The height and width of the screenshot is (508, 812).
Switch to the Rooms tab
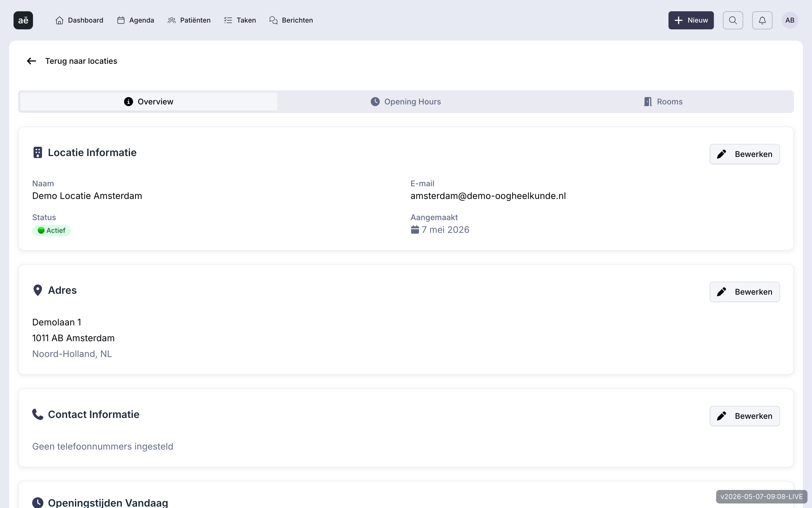[663, 102]
